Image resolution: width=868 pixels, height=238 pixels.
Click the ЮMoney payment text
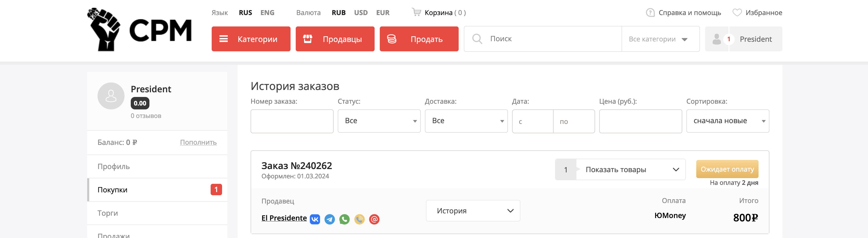click(670, 215)
